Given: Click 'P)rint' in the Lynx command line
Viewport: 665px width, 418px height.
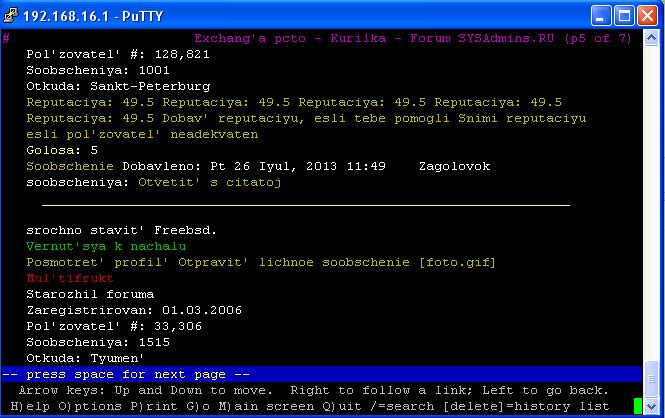Looking at the screenshot, I should coord(154,407).
